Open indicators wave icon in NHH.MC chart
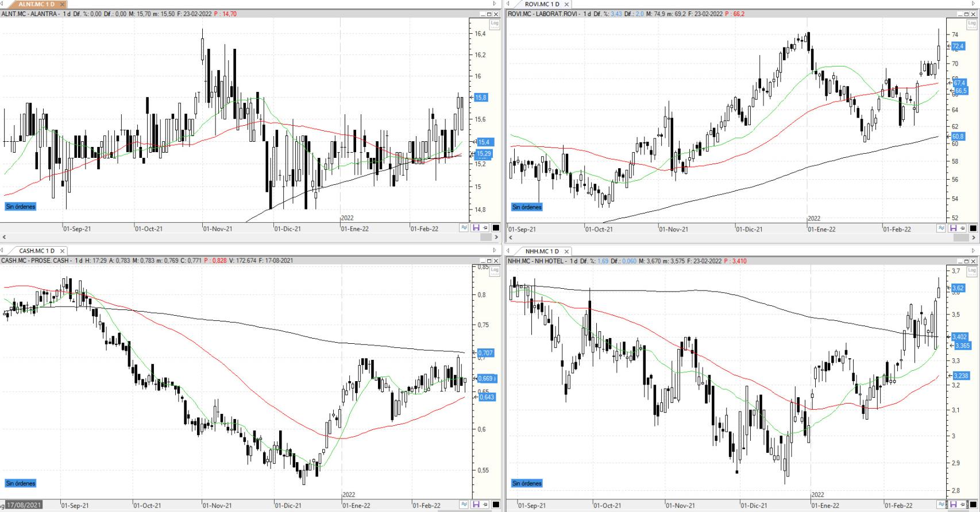 [941, 505]
